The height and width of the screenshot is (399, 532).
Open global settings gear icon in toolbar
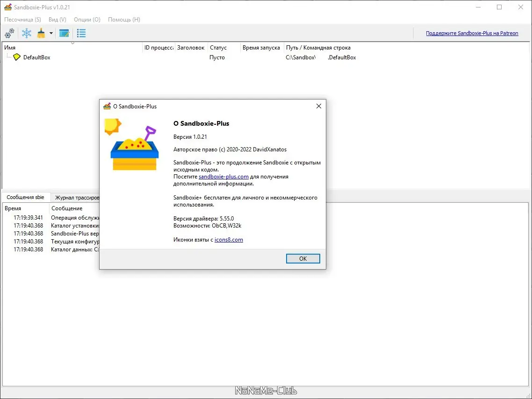[9, 33]
